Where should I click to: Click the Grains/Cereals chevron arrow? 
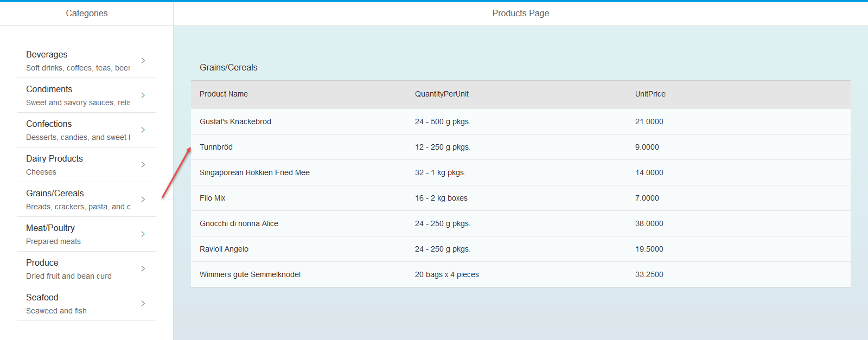(x=143, y=199)
